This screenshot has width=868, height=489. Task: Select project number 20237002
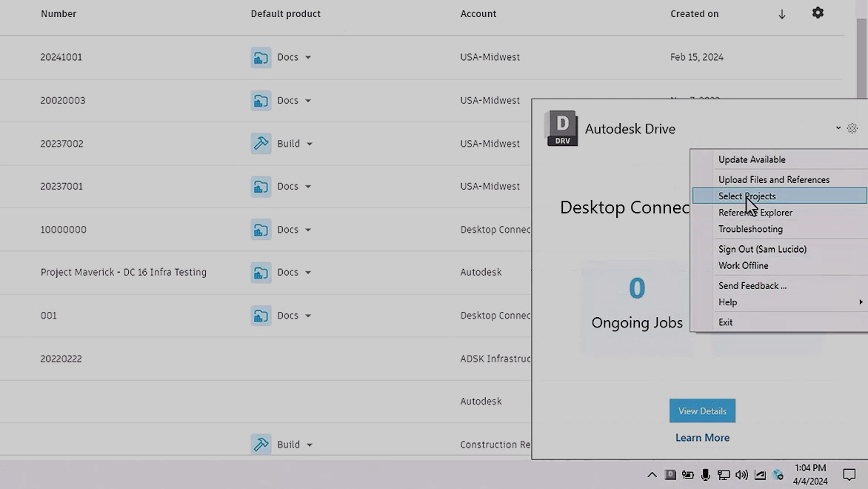[62, 144]
